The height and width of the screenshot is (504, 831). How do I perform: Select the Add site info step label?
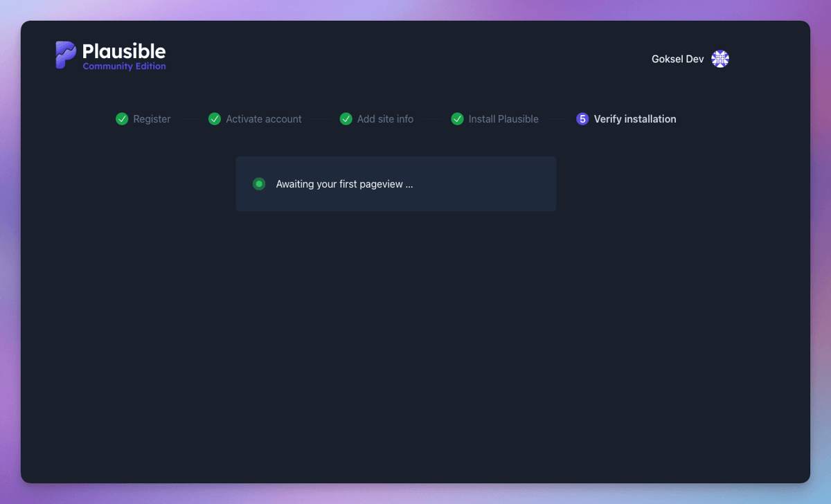pyautogui.click(x=385, y=119)
